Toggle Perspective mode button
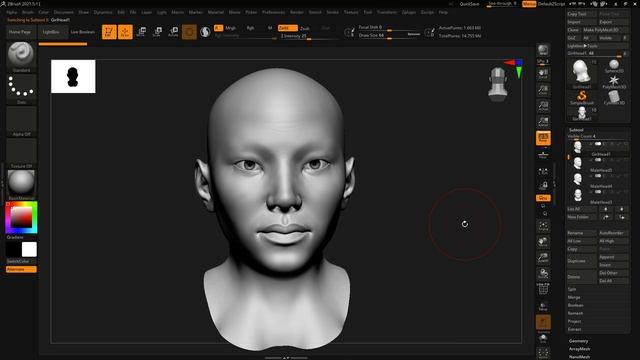 tap(543, 138)
